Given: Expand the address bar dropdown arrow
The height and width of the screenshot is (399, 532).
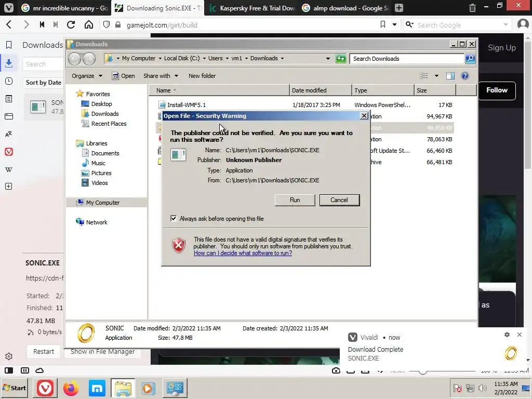Looking at the screenshot, I should pos(394,24).
